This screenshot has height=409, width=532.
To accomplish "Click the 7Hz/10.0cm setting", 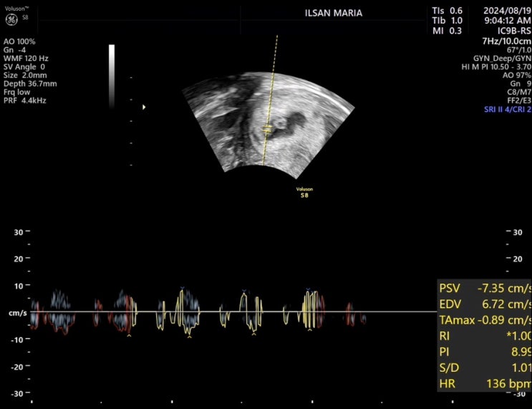I will pos(506,42).
